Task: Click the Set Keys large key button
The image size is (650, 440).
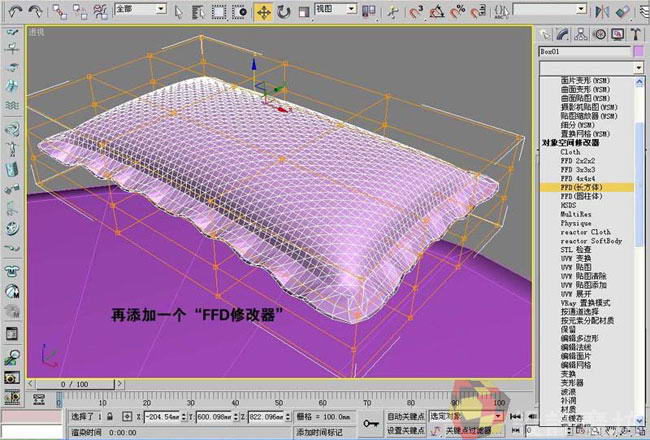Action: coord(371,423)
